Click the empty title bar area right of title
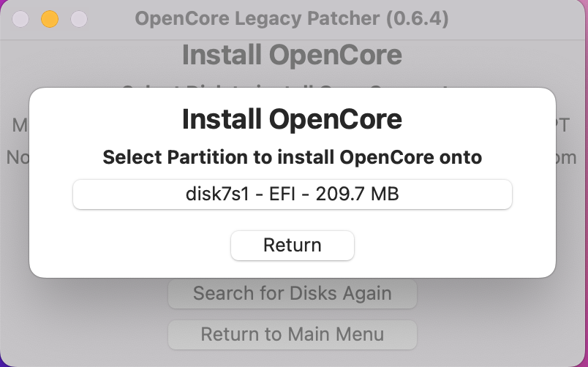 point(512,18)
